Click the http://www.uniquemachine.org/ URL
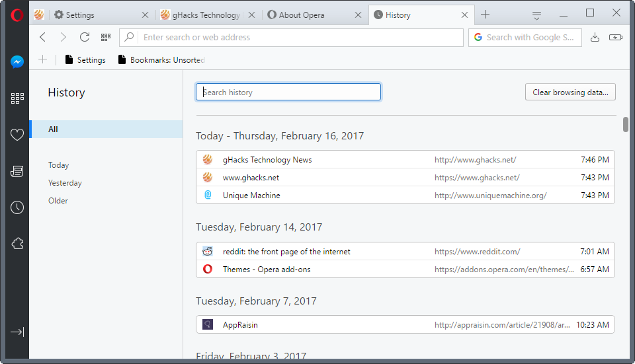The image size is (635, 364). point(490,196)
